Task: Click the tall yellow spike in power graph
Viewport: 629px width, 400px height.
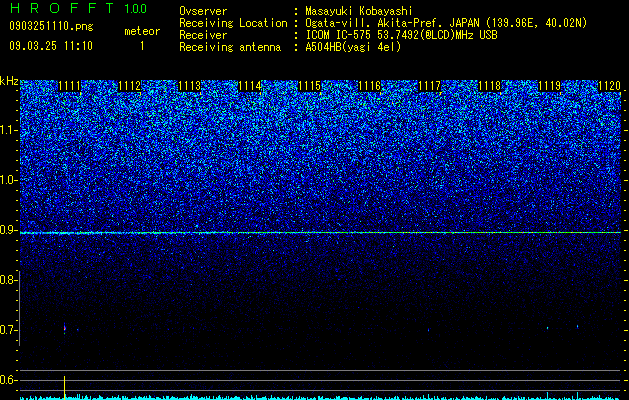Action: pos(65,387)
